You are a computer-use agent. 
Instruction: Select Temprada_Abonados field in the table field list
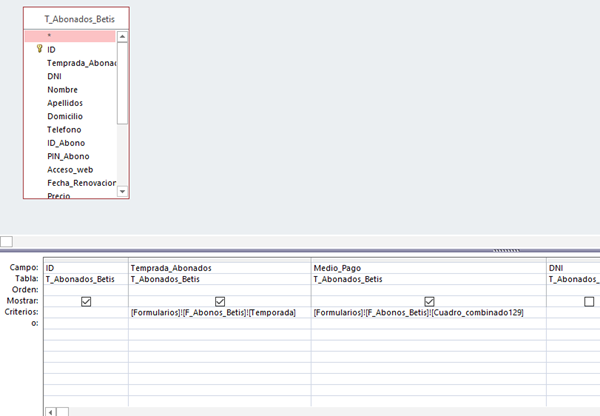82,63
